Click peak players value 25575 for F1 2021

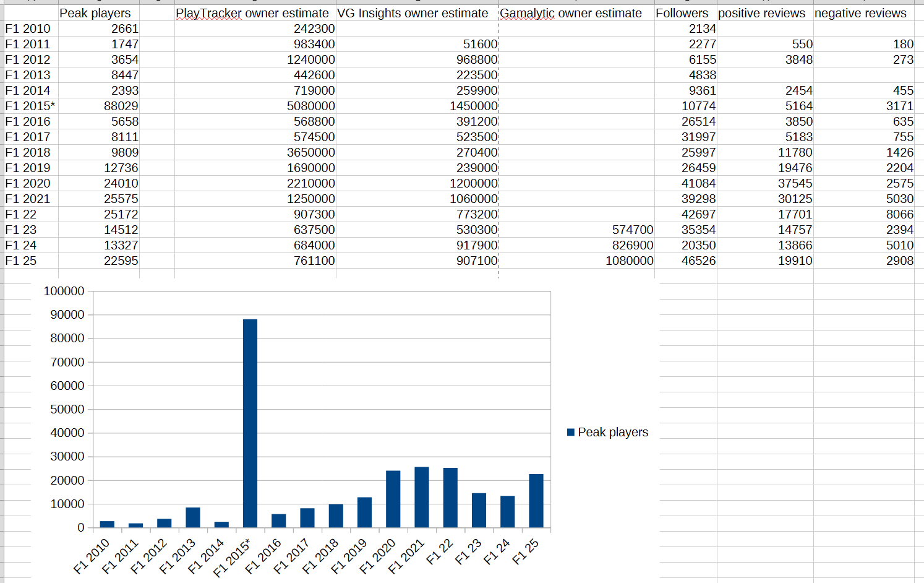point(99,199)
